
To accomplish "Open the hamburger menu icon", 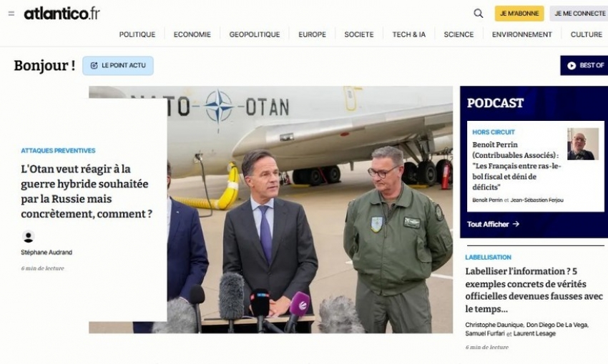I will coord(11,14).
